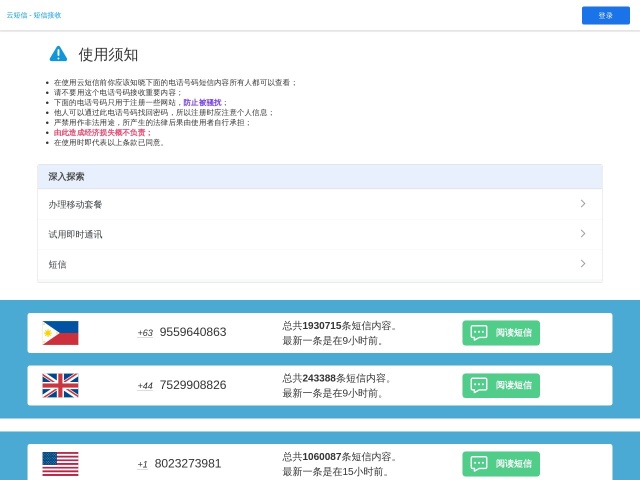
Task: Click the 登录 login button
Action: click(x=605, y=16)
